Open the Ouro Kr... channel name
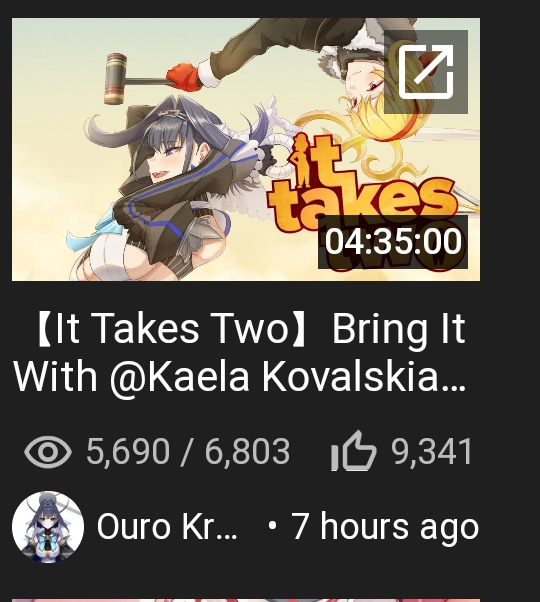Screen dimensions: 540x602 167,527
